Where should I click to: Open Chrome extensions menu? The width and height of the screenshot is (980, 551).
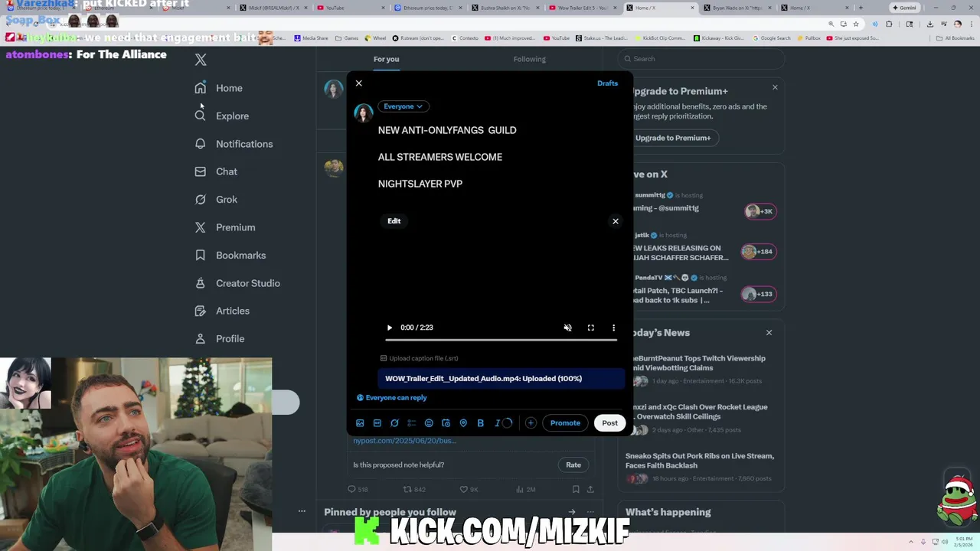point(889,24)
